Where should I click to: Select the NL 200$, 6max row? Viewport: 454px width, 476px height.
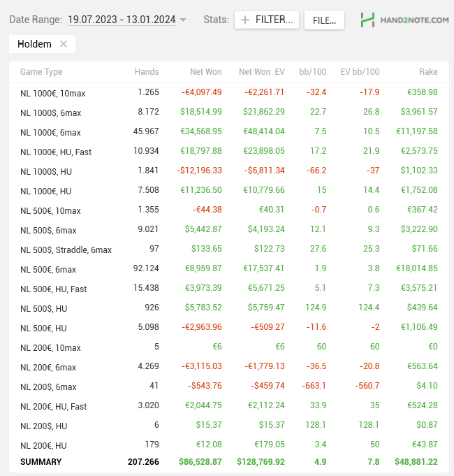[229, 386]
